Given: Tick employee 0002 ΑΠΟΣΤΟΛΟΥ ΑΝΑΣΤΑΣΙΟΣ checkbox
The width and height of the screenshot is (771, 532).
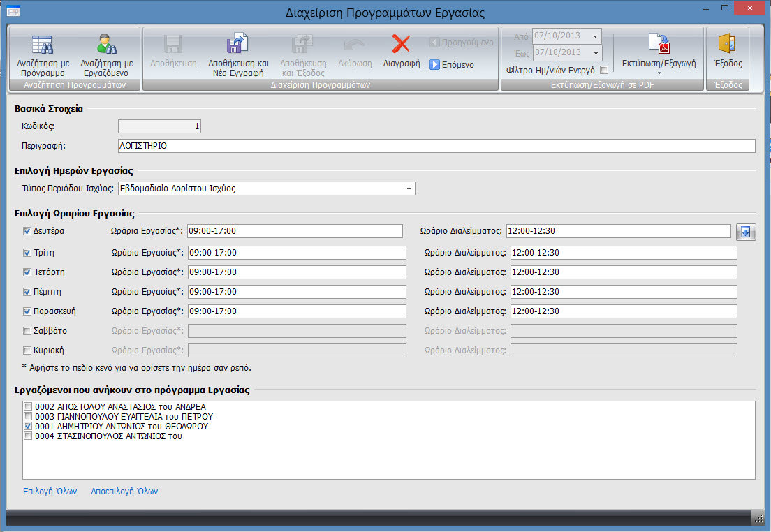Looking at the screenshot, I should click(28, 406).
